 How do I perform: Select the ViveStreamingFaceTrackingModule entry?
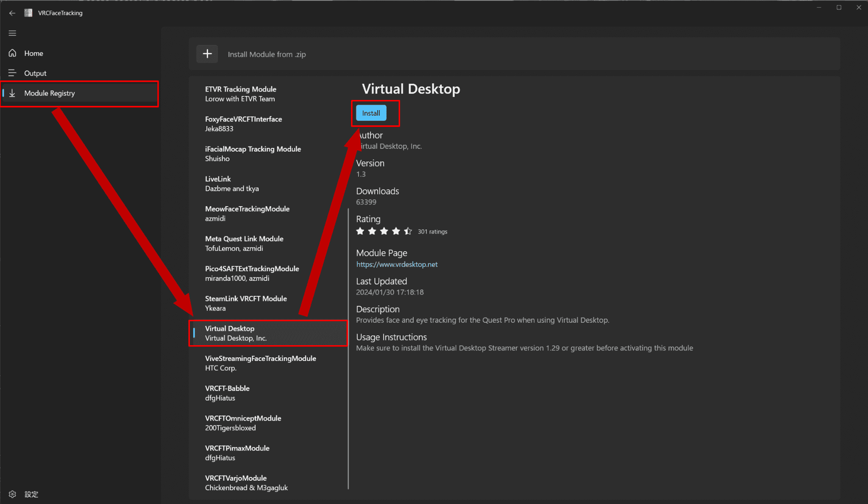pyautogui.click(x=260, y=363)
